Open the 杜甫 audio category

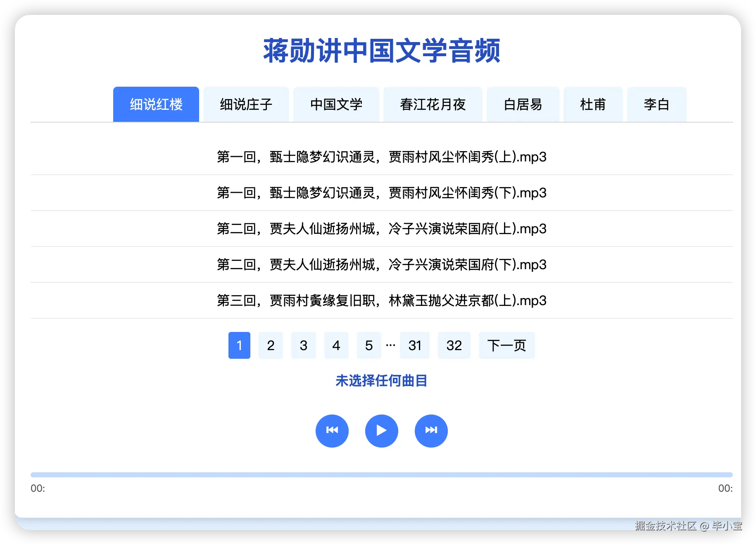pos(593,104)
